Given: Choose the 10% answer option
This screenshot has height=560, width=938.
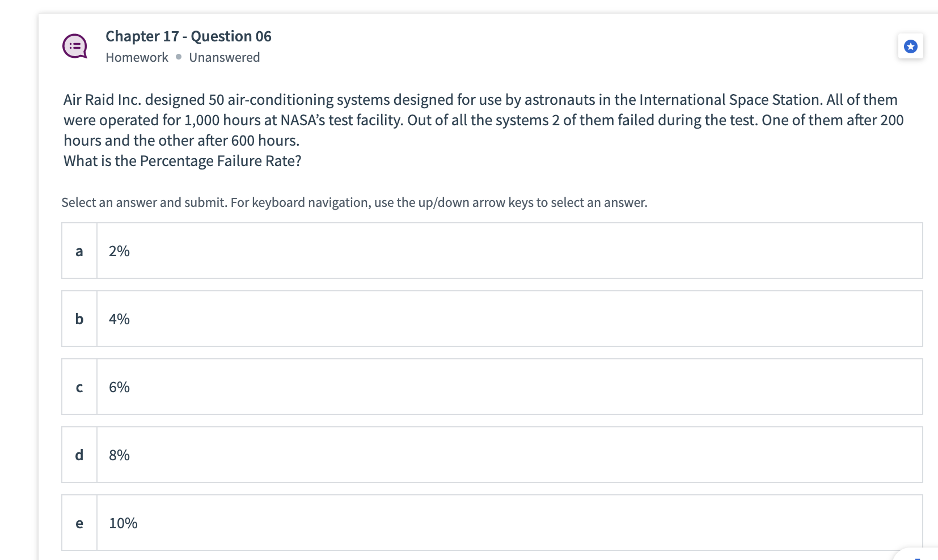Looking at the screenshot, I should pos(123,523).
